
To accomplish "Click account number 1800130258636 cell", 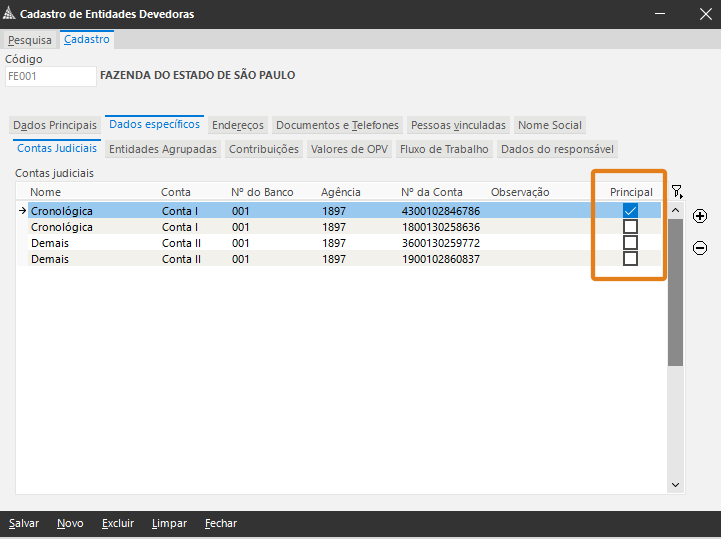I will [x=441, y=227].
